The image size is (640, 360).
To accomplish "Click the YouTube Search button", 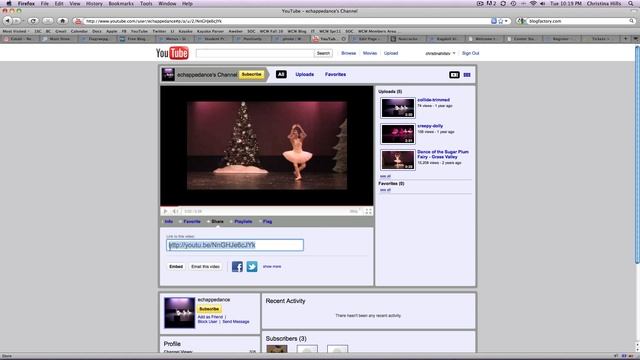I will click(x=323, y=53).
